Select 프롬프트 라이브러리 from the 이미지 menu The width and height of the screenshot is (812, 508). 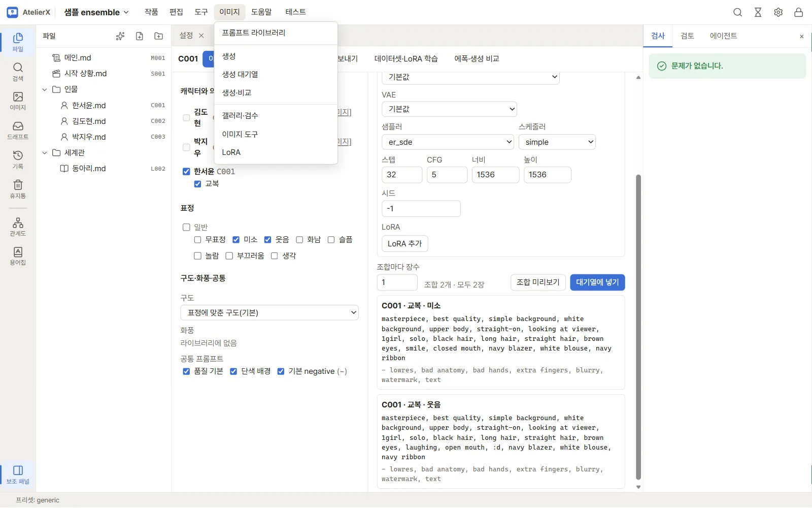(x=276, y=33)
